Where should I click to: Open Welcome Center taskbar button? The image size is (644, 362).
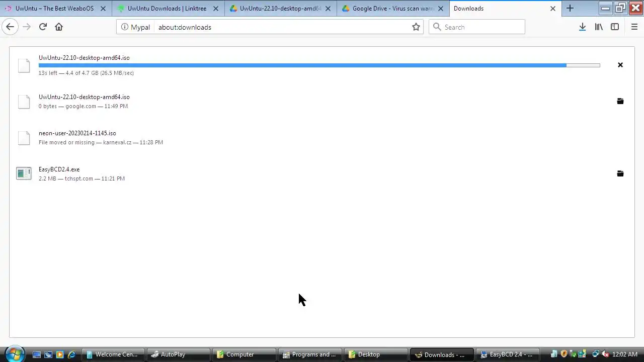(113, 354)
